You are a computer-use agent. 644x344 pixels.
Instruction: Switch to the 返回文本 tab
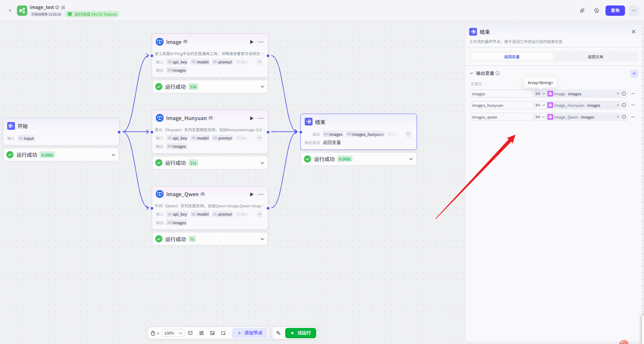tap(595, 57)
